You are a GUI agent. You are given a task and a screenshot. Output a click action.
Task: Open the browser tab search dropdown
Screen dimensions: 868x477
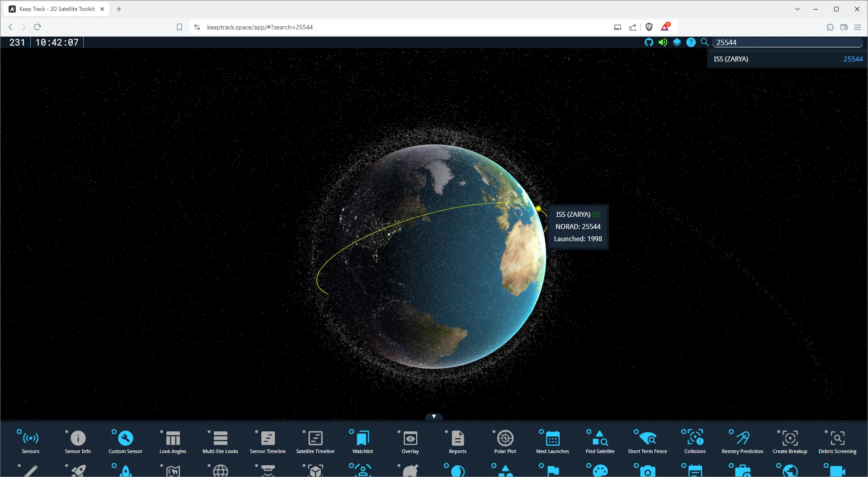coord(797,9)
